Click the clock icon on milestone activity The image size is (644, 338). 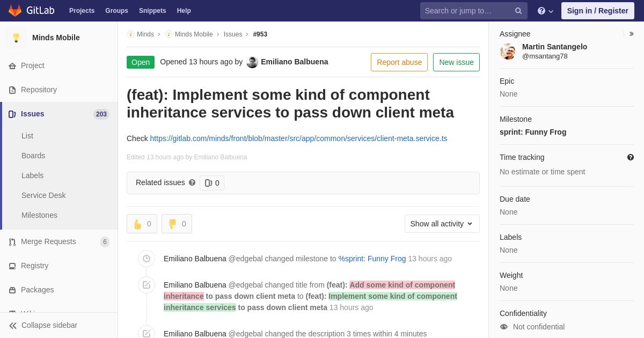pyautogui.click(x=147, y=259)
